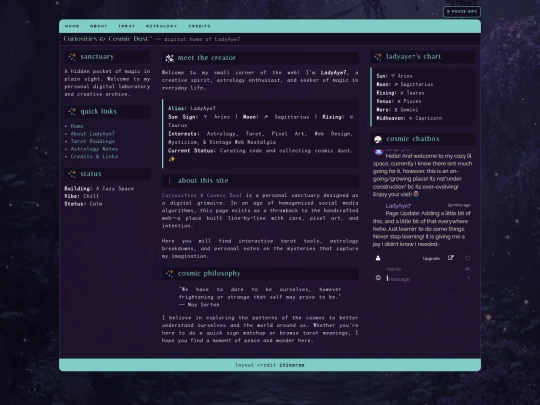Click the 'Vibe: Chill' status line

point(81,196)
